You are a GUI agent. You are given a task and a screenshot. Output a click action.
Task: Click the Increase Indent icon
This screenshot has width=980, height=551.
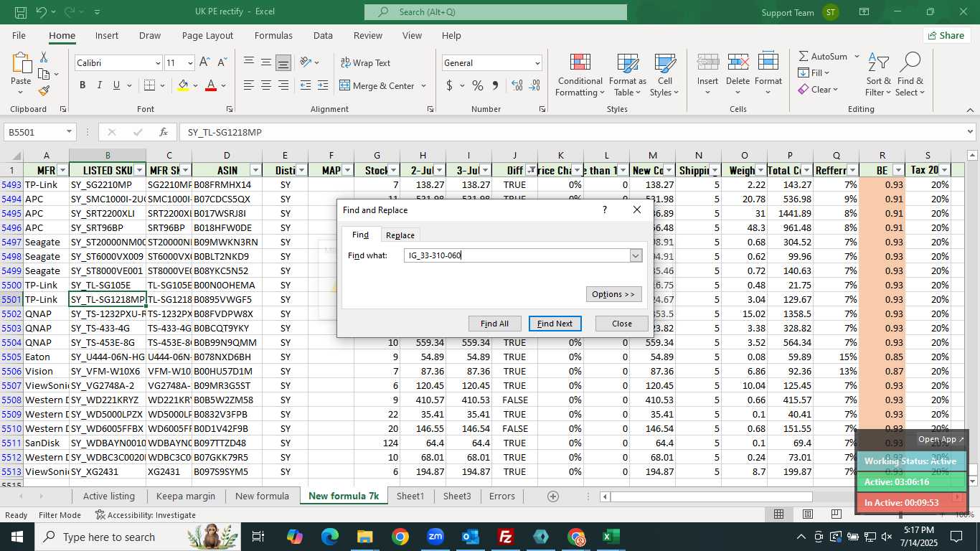click(x=323, y=85)
